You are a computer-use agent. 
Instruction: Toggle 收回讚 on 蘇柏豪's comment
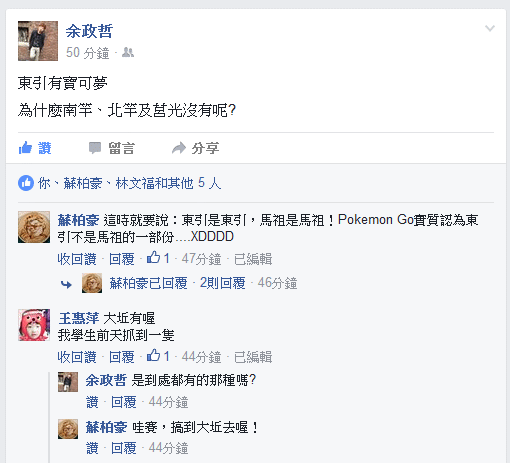point(77,259)
